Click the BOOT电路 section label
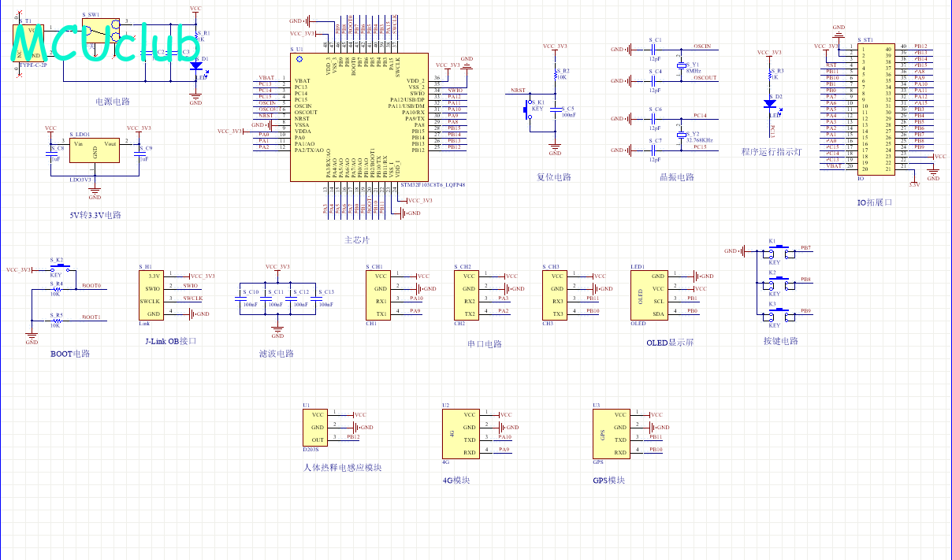 click(70, 354)
